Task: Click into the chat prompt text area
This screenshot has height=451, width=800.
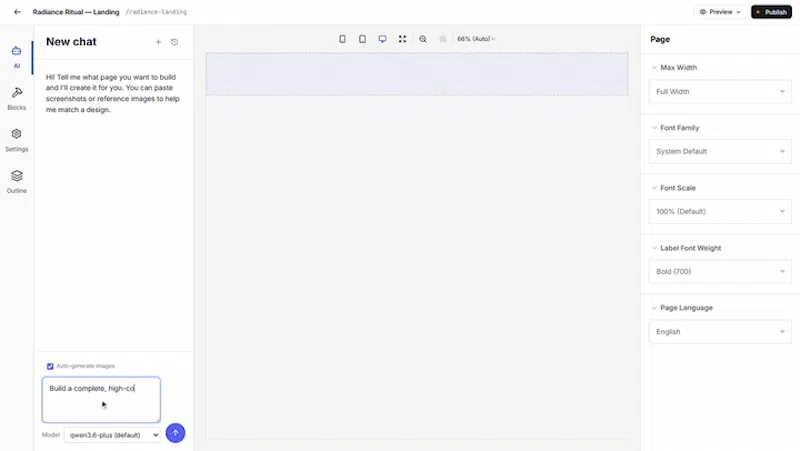Action: pos(101,399)
